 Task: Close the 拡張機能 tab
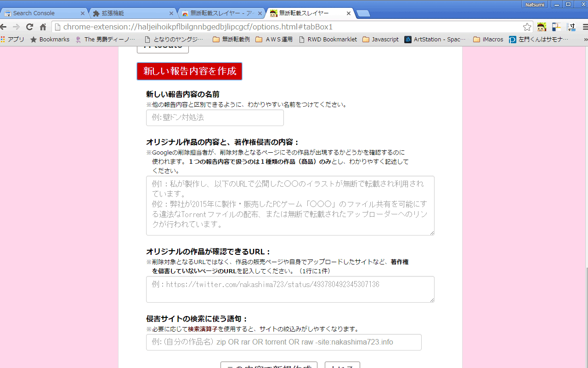[x=171, y=13]
